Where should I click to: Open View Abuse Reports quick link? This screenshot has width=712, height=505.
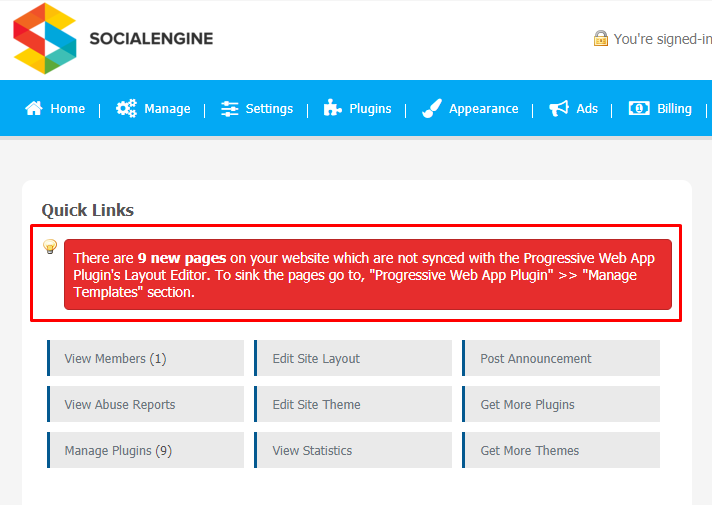click(x=145, y=404)
